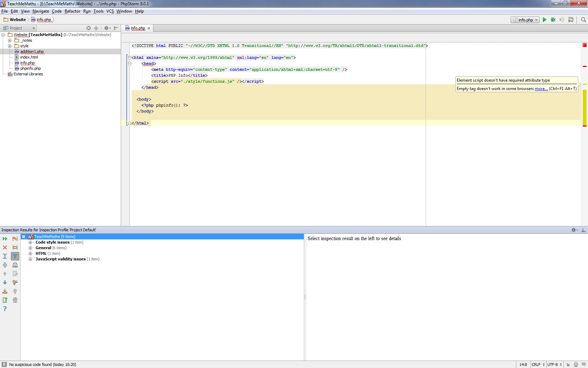This screenshot has width=588, height=368.
Task: Run info.php with the green play icon
Action: [x=545, y=20]
